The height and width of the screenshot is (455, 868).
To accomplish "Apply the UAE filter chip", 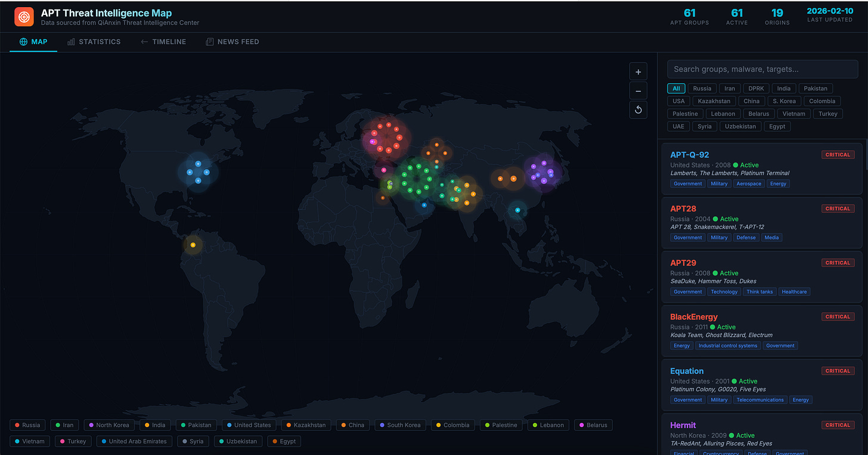I will click(x=678, y=126).
